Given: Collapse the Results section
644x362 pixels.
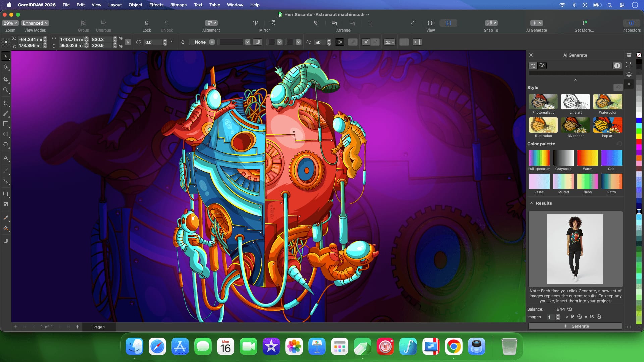Looking at the screenshot, I should pyautogui.click(x=532, y=203).
